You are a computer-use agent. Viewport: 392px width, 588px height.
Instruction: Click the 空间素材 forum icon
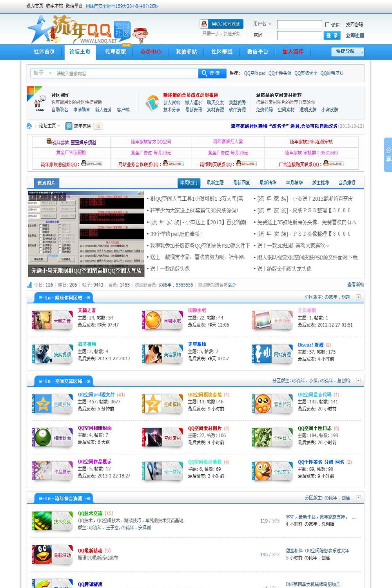click(x=162, y=438)
